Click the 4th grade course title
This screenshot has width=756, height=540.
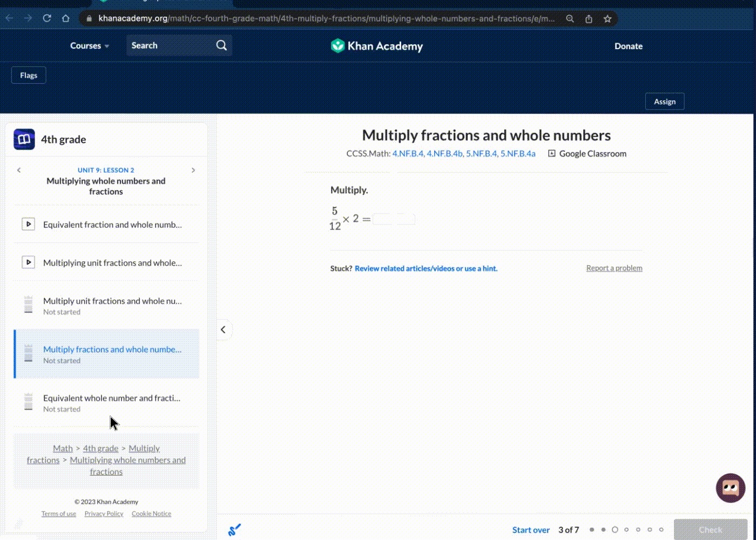pos(64,139)
